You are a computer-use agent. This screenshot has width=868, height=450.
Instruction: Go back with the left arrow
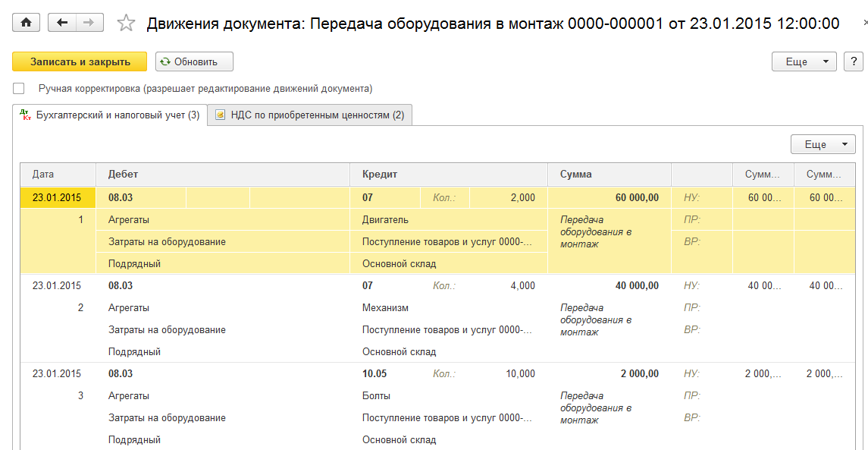tap(62, 23)
